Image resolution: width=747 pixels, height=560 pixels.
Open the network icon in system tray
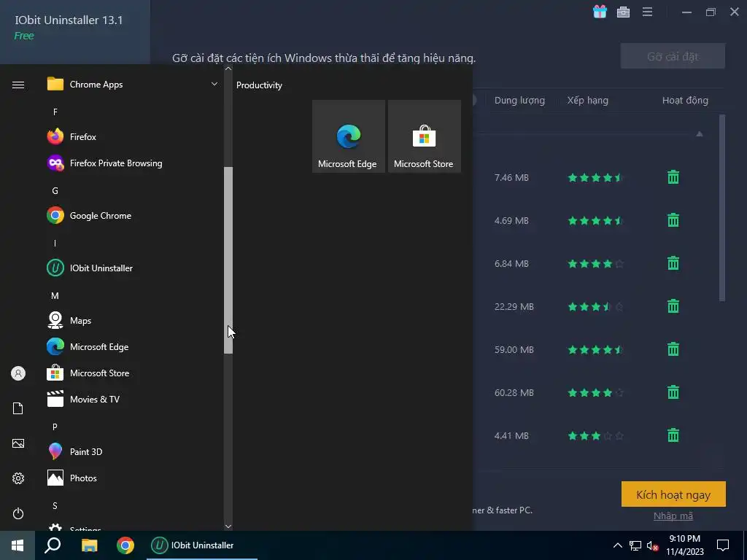[635, 545]
